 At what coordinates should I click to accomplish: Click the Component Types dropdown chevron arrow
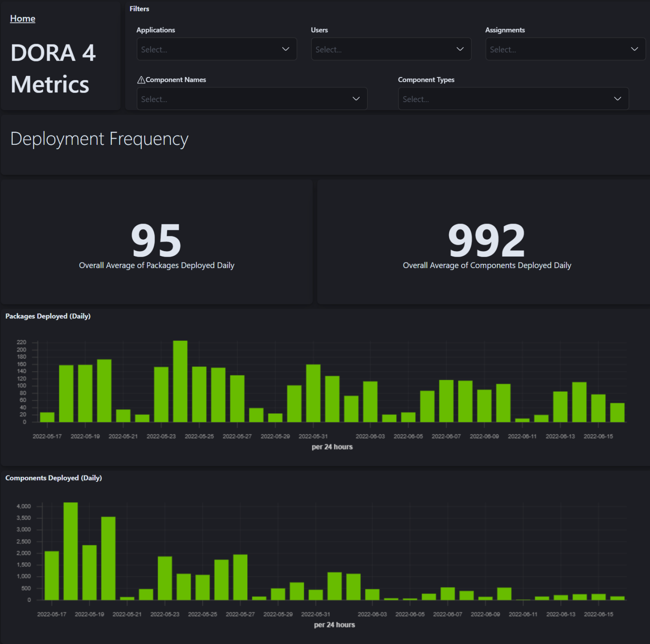tap(617, 99)
